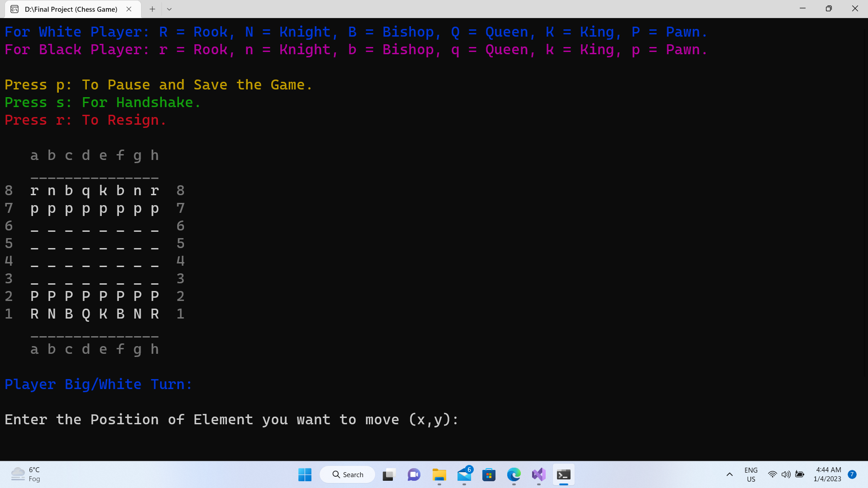
Task: Open Task View from taskbar
Action: pyautogui.click(x=388, y=474)
